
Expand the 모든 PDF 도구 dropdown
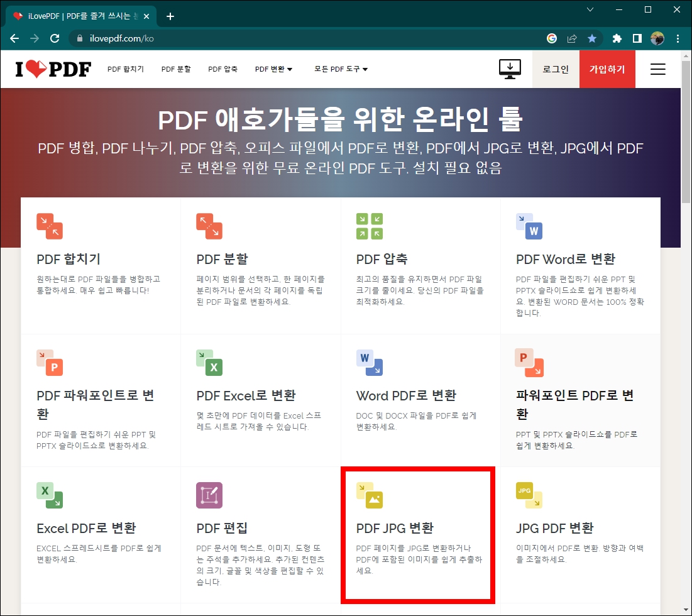pos(340,69)
